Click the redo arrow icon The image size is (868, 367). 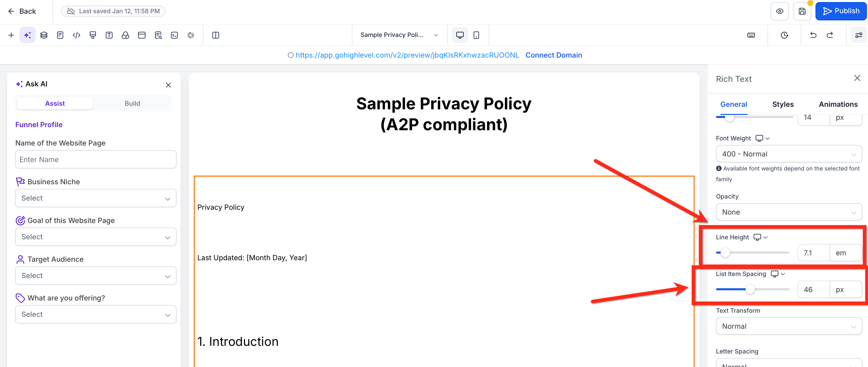point(830,35)
